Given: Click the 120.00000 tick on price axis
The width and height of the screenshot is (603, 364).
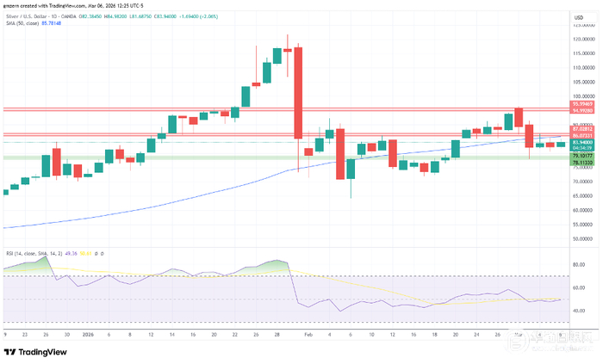Looking at the screenshot, I should (x=584, y=40).
